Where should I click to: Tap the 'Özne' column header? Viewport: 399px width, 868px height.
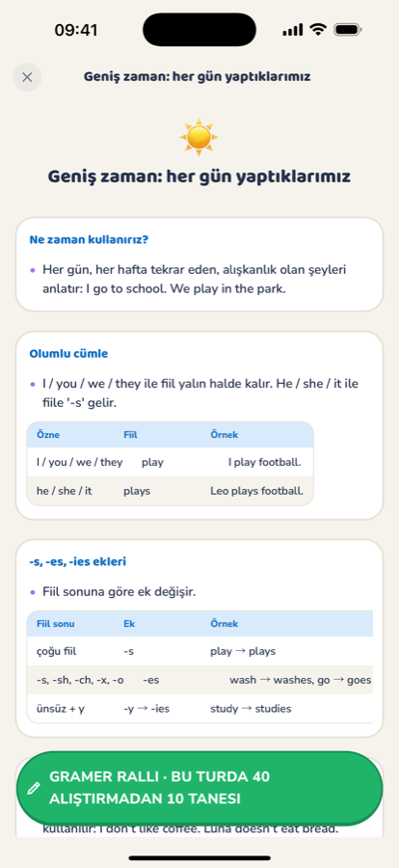[x=48, y=435]
